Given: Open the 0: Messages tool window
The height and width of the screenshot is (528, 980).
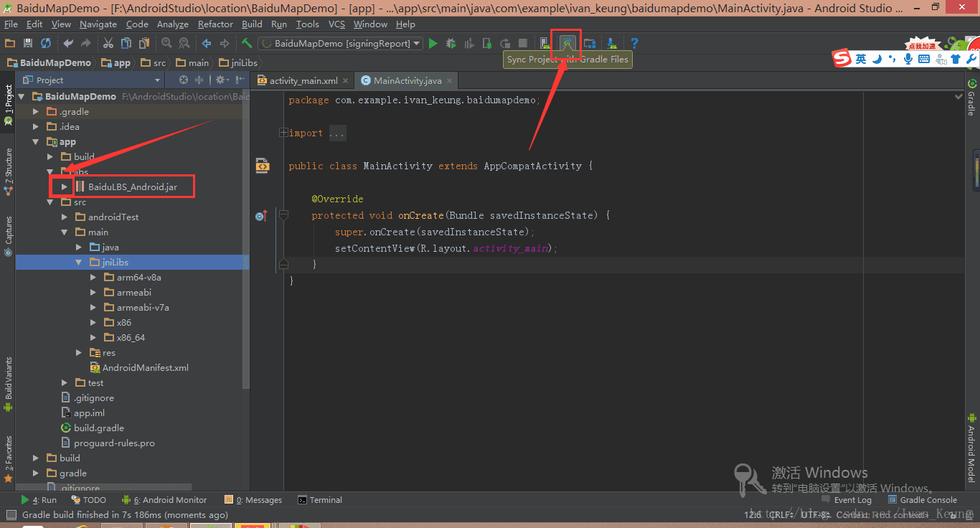Looking at the screenshot, I should click(x=253, y=500).
